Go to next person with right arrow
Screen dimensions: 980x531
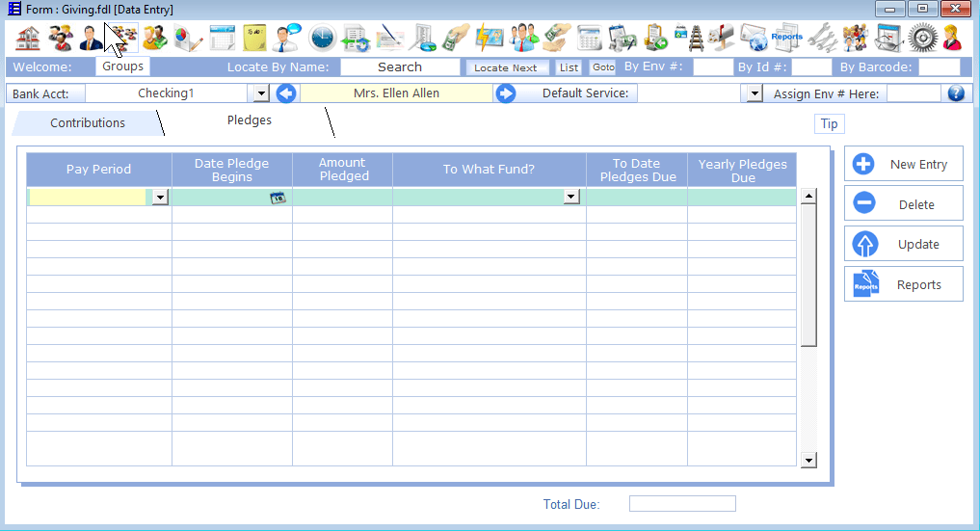pyautogui.click(x=506, y=93)
